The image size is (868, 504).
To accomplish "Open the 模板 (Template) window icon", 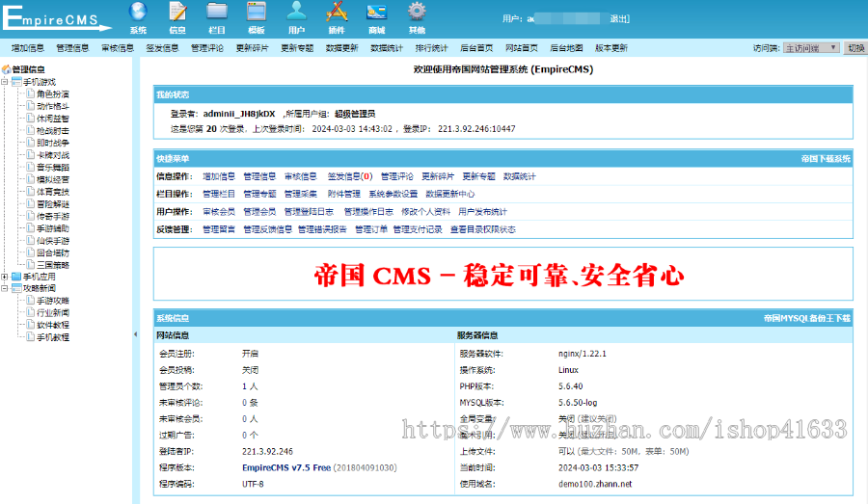I will [257, 12].
